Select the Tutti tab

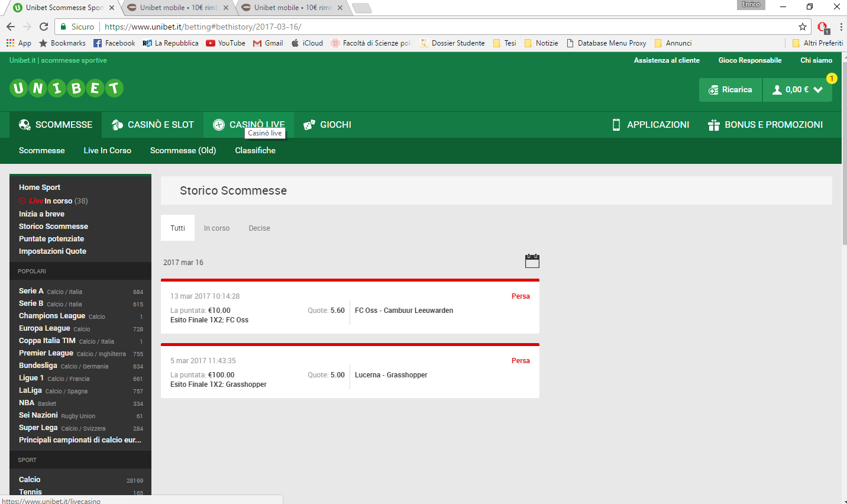(x=177, y=228)
